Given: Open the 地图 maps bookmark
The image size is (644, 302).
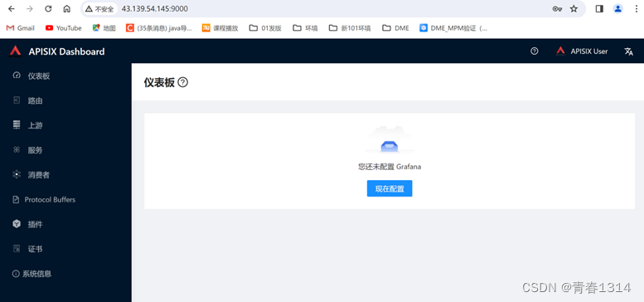Looking at the screenshot, I should pos(104,28).
